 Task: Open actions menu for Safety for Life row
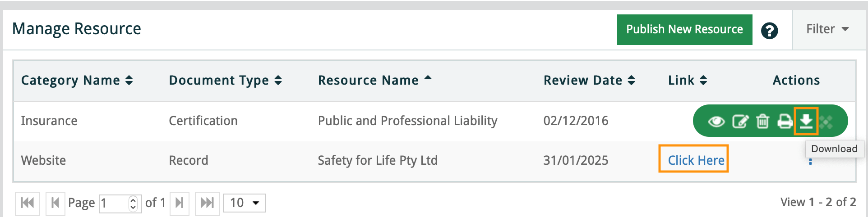(x=811, y=162)
